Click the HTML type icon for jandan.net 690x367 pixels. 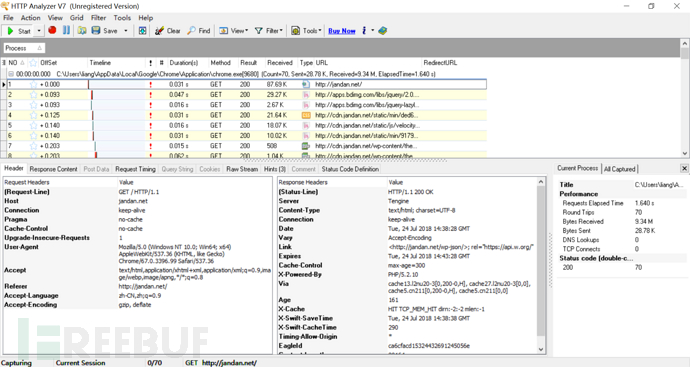(x=306, y=84)
